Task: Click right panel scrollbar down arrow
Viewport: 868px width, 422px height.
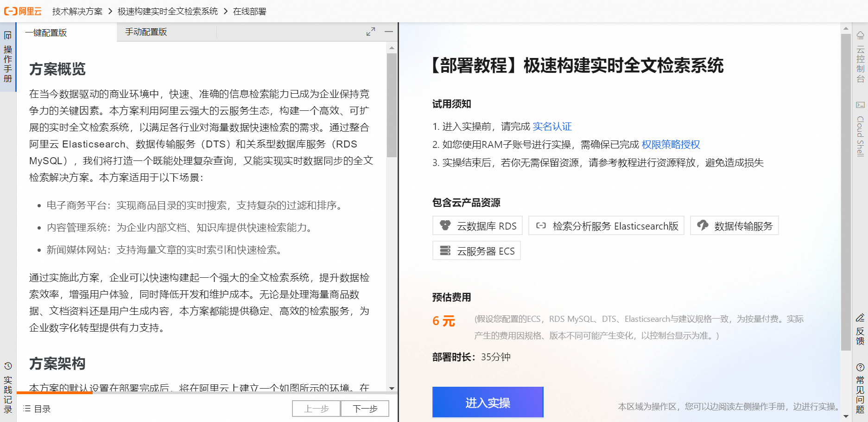Action: click(846, 416)
